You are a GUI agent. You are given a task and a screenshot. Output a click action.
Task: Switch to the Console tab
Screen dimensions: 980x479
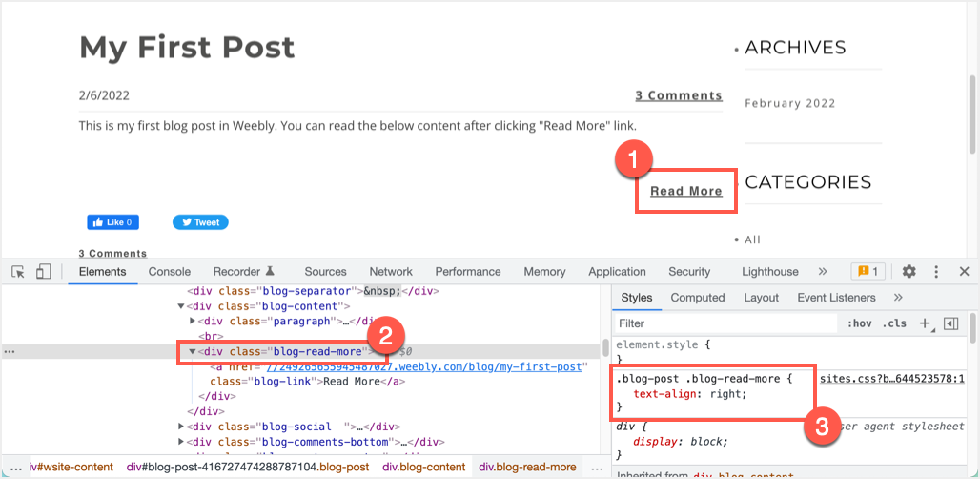[x=169, y=272]
